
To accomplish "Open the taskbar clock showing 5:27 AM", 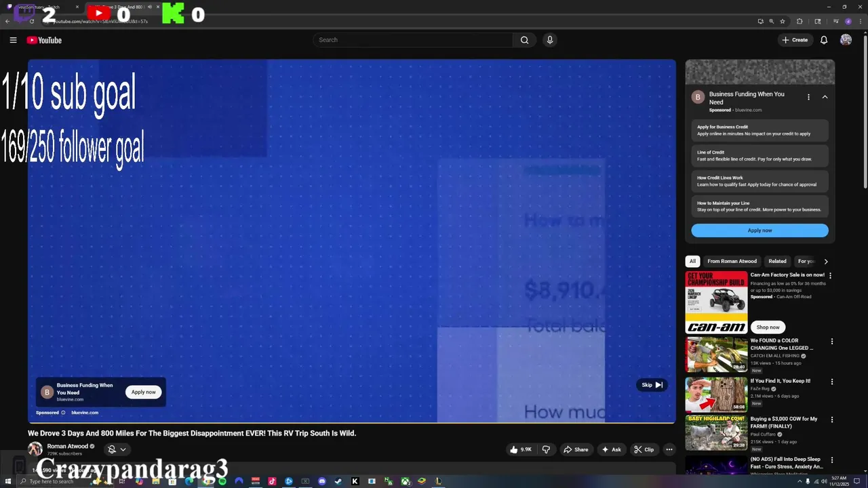I will click(x=837, y=481).
